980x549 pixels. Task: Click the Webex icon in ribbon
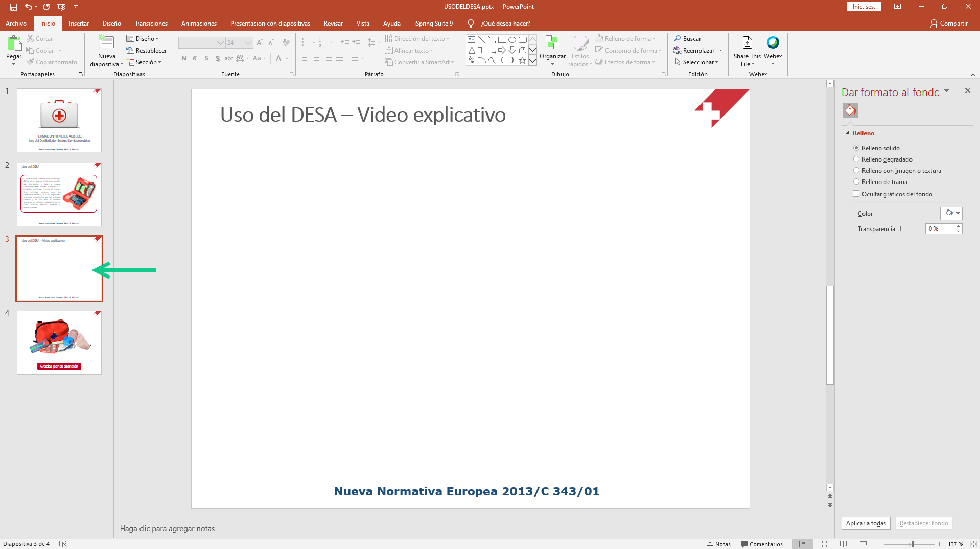click(773, 43)
